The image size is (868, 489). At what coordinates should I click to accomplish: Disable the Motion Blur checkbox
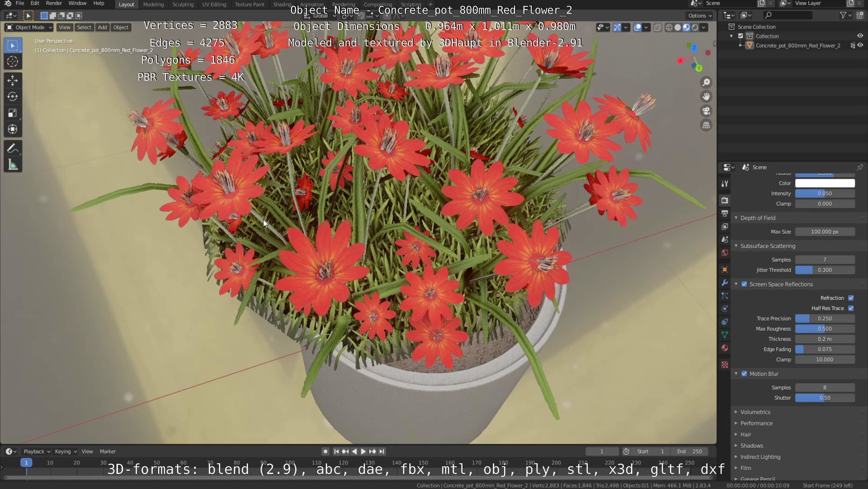click(x=744, y=374)
